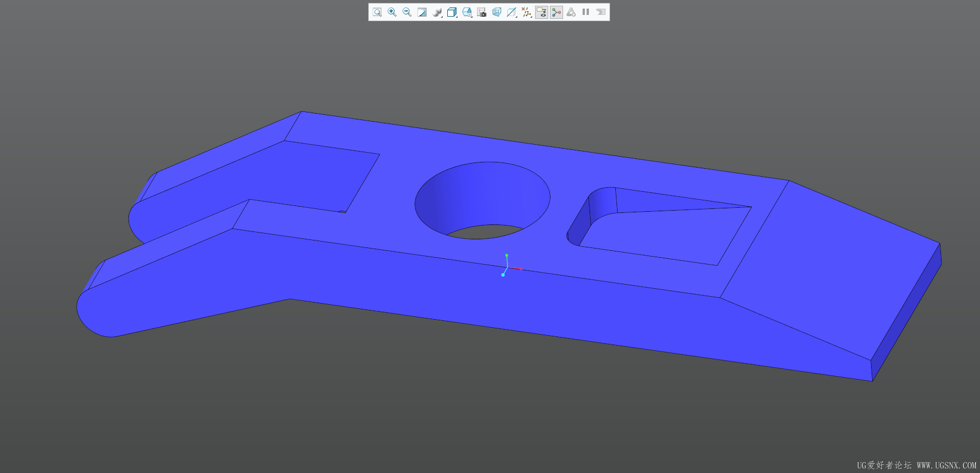Expand the Datum Display Filters dropdown
The image size is (980, 473).
point(526,12)
